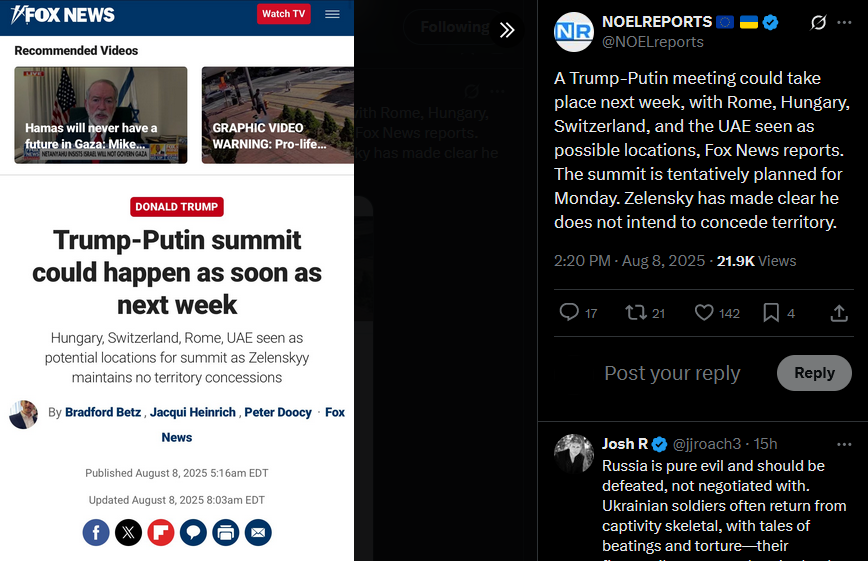The width and height of the screenshot is (868, 561).
Task: Click the Fox News byline link
Action: (x=334, y=412)
